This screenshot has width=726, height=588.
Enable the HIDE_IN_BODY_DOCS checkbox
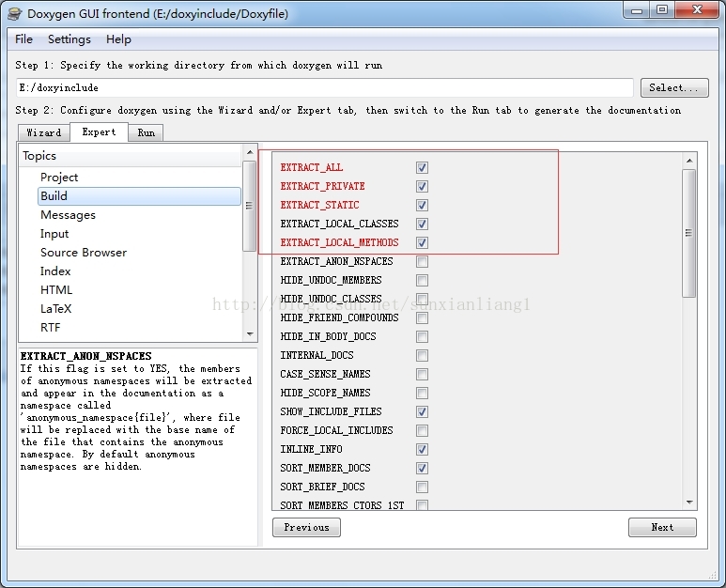[422, 336]
